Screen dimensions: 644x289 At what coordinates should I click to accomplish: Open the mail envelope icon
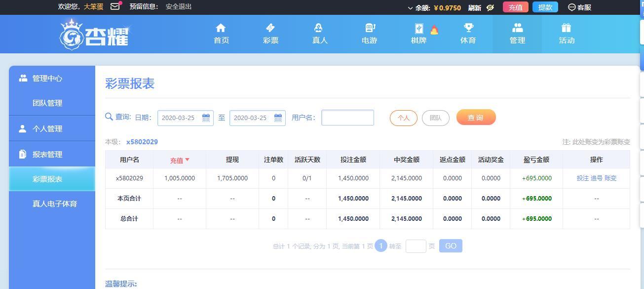[115, 6]
